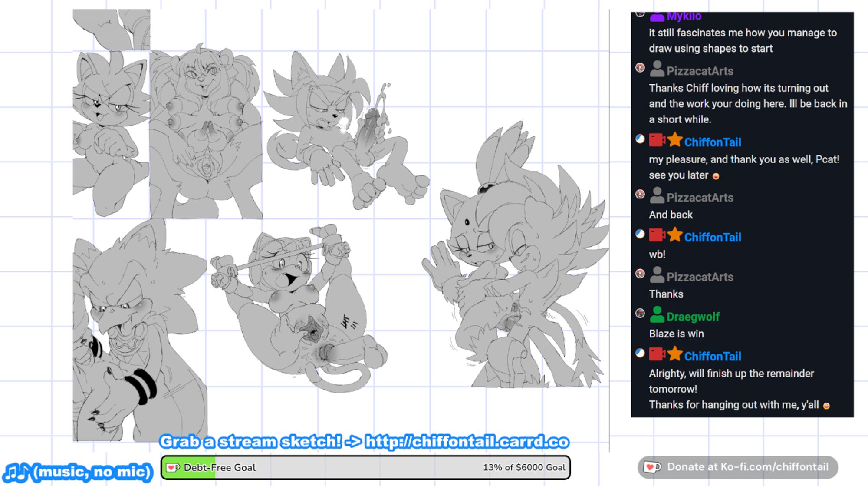The width and height of the screenshot is (868, 486).
Task: Click the PizzacatArts username above "Thanks Chiff loving"
Action: 700,71
